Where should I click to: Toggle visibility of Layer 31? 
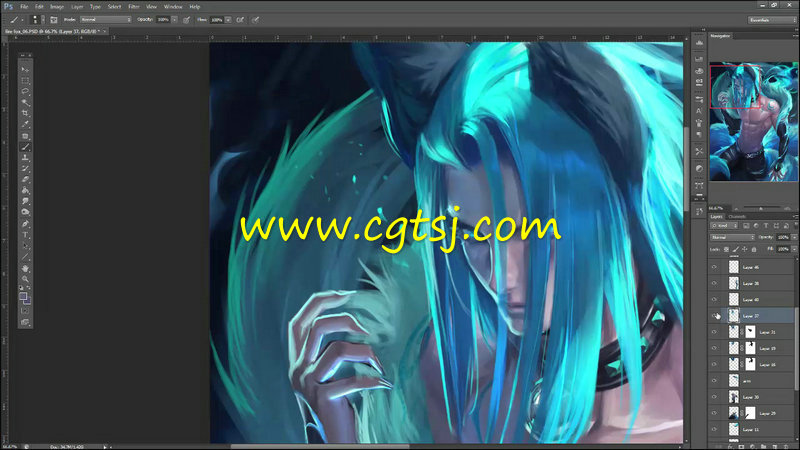[714, 332]
